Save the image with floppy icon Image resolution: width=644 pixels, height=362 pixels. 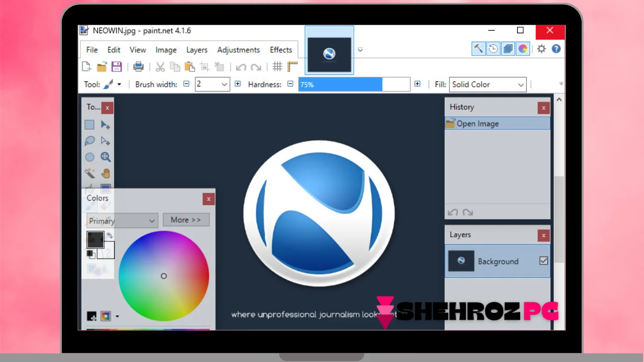[117, 66]
